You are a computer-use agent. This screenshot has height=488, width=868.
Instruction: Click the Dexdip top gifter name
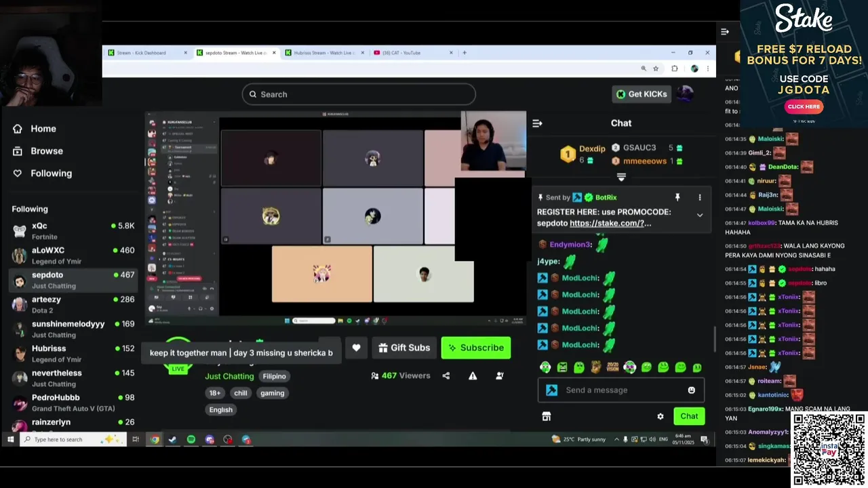click(592, 149)
